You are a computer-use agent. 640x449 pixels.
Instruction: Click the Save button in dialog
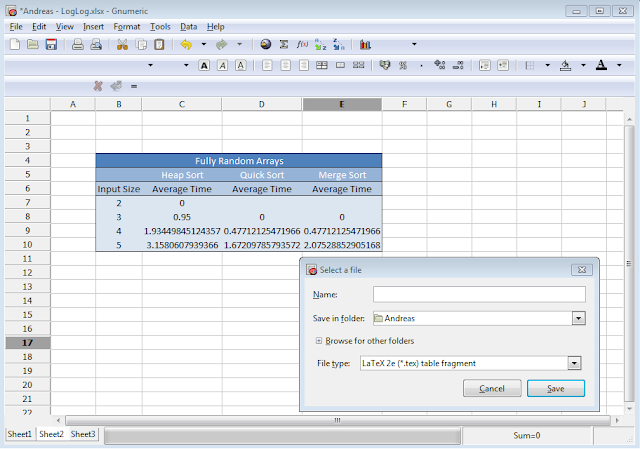coord(556,388)
